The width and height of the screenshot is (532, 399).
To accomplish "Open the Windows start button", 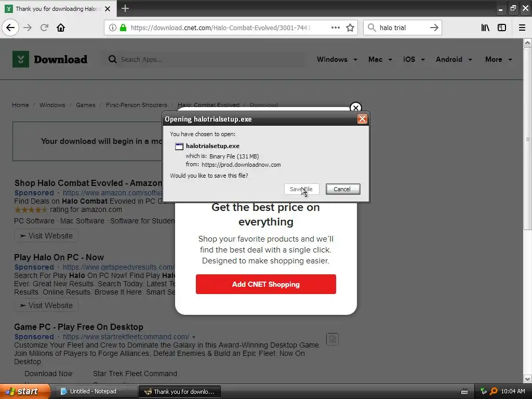I will 25,392.
